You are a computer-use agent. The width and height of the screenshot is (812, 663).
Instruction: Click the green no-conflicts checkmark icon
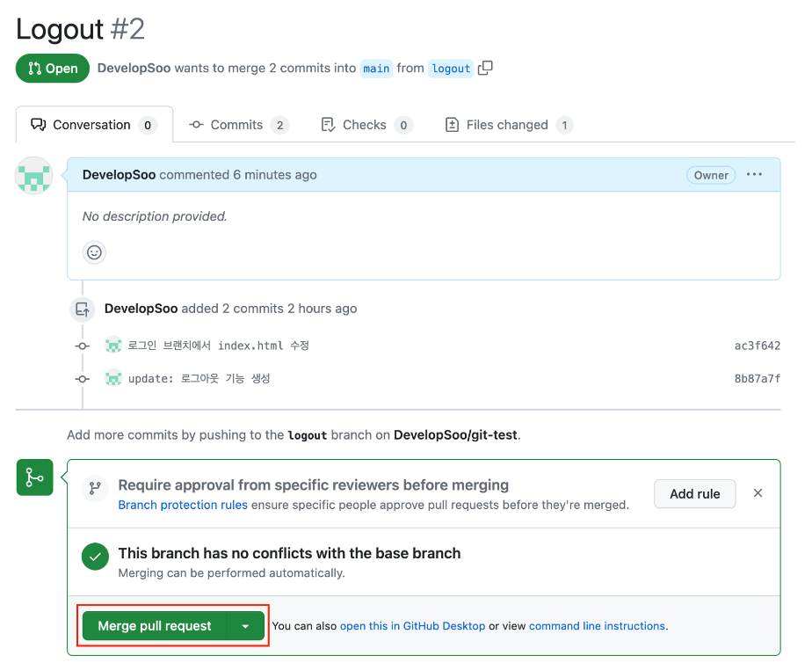pyautogui.click(x=95, y=557)
